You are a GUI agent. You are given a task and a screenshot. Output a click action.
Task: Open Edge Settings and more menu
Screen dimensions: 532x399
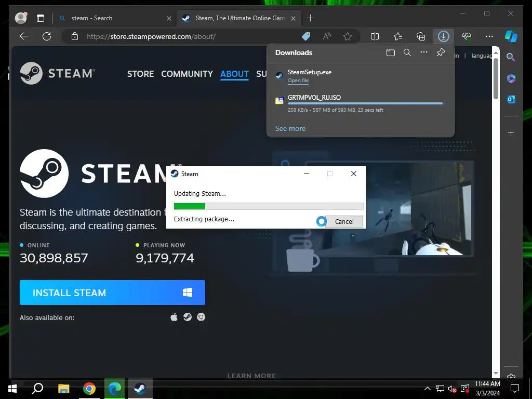pyautogui.click(x=489, y=36)
